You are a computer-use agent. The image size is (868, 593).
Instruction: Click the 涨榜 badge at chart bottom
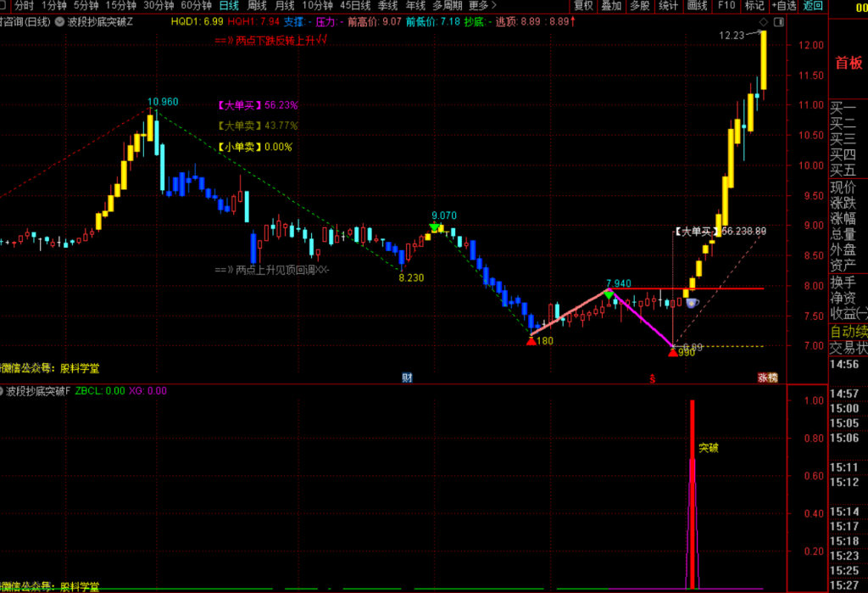coord(767,378)
